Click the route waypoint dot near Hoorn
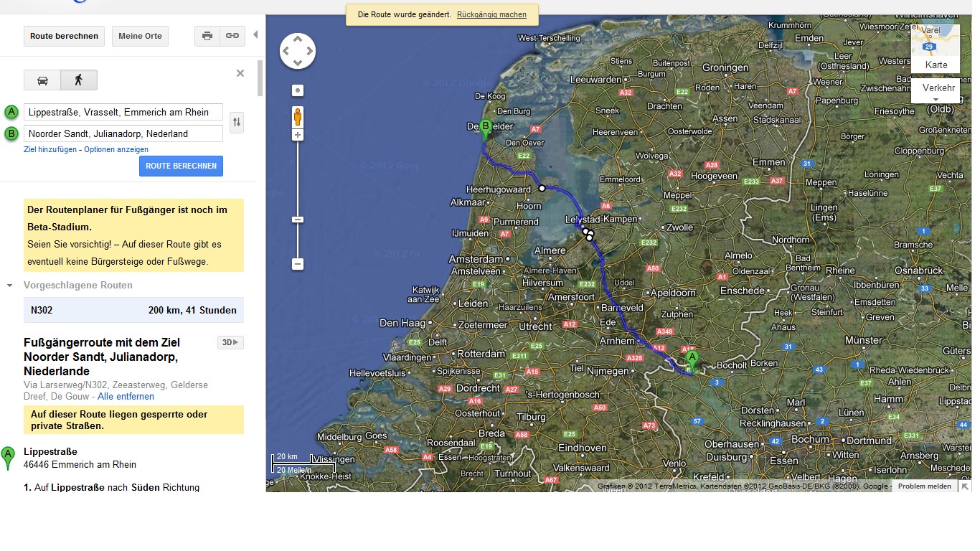The image size is (980, 551). pos(542,189)
